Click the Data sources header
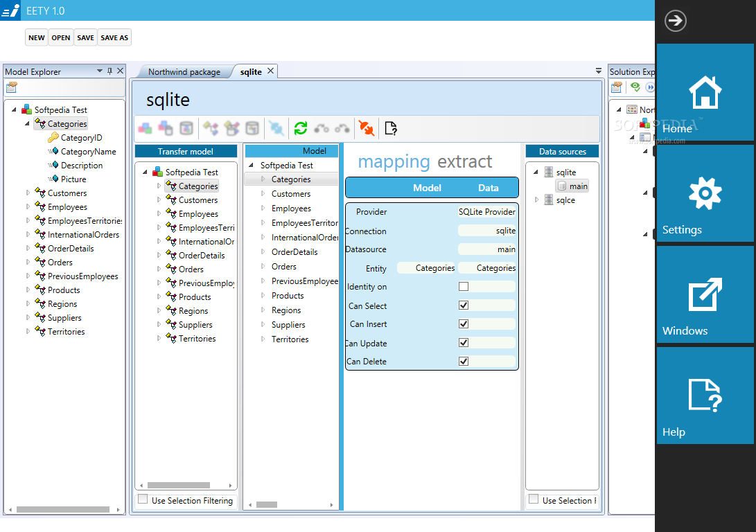The width and height of the screenshot is (756, 532). coord(562,151)
